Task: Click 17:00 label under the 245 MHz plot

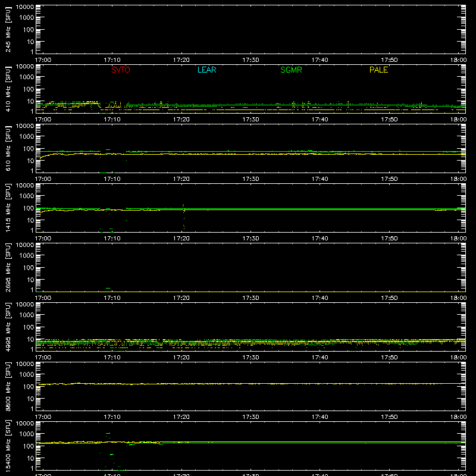Action: tap(43, 60)
